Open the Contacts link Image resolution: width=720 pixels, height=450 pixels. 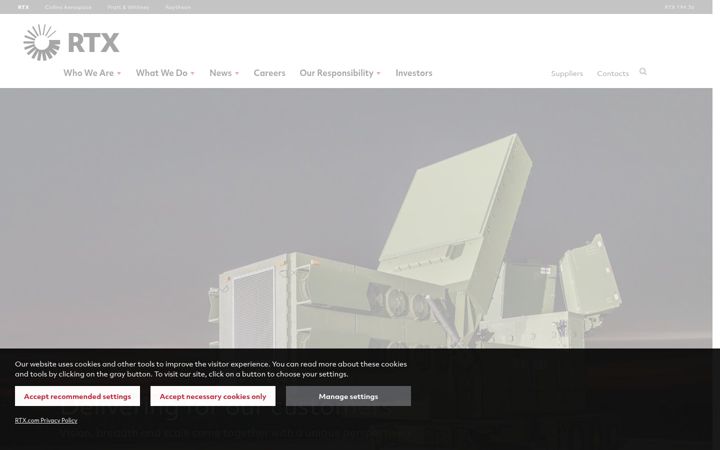click(613, 73)
